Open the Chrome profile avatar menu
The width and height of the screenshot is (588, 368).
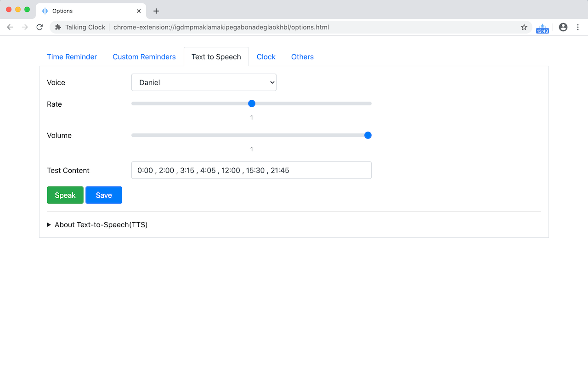[563, 27]
